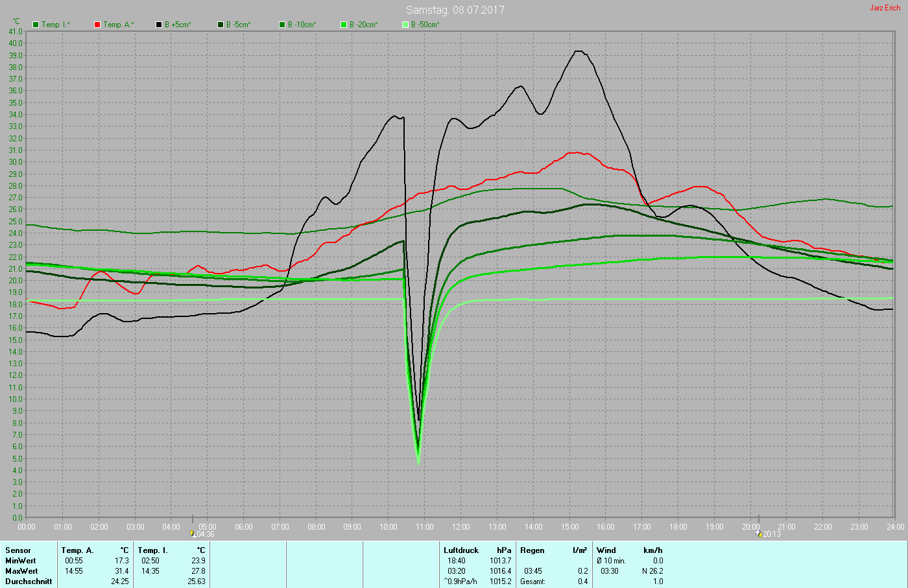This screenshot has height=588, width=908.
Task: Click the B -20cm legend square
Action: tap(344, 25)
